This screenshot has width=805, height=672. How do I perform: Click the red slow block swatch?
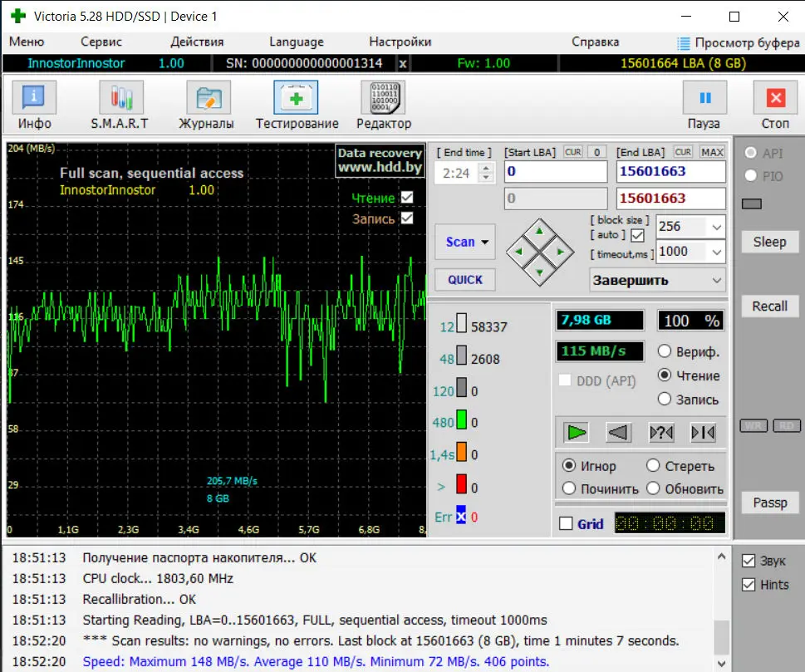[x=462, y=483]
